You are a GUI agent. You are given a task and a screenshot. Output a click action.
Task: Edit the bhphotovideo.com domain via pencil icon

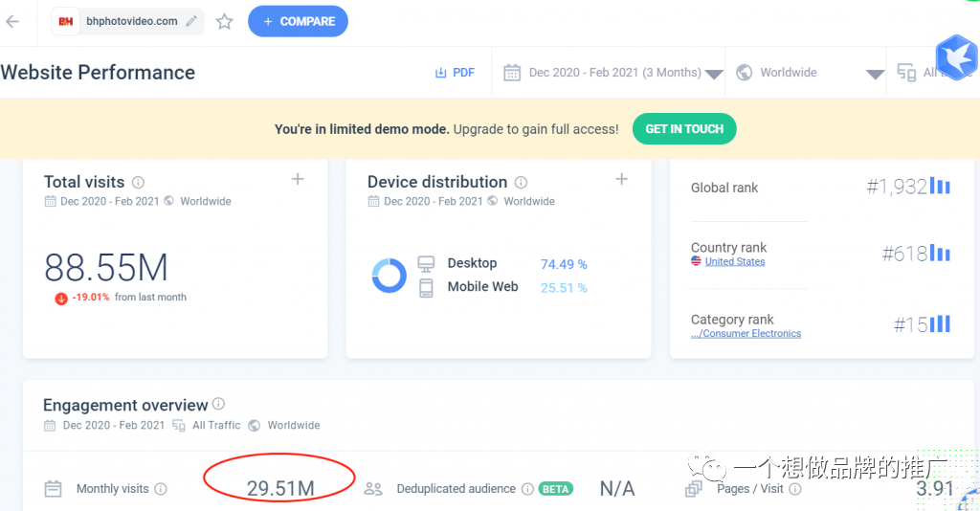coord(191,21)
